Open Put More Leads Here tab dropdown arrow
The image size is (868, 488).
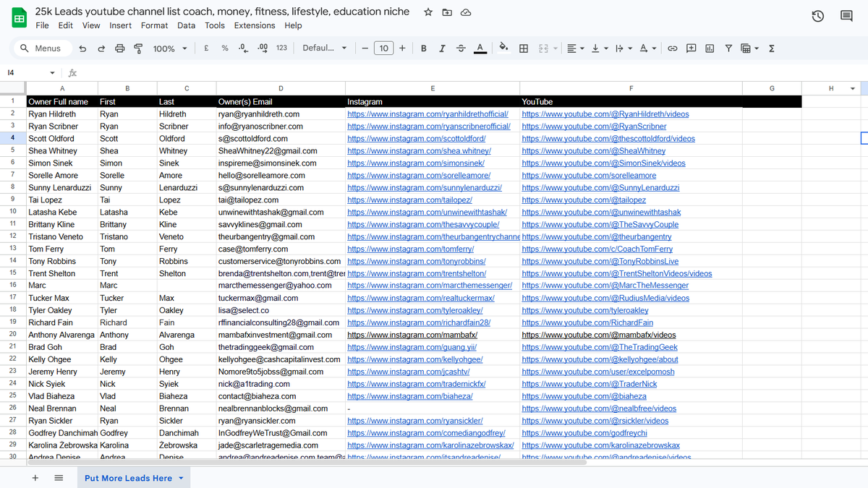[x=181, y=478]
